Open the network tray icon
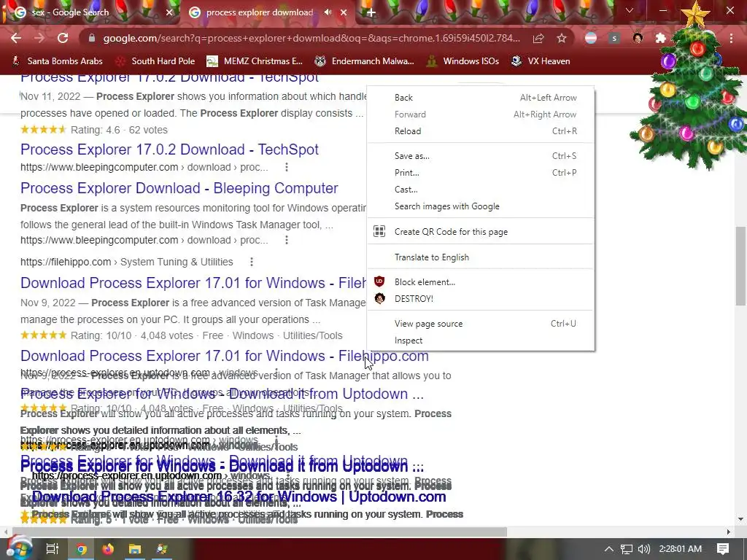 tap(627, 549)
